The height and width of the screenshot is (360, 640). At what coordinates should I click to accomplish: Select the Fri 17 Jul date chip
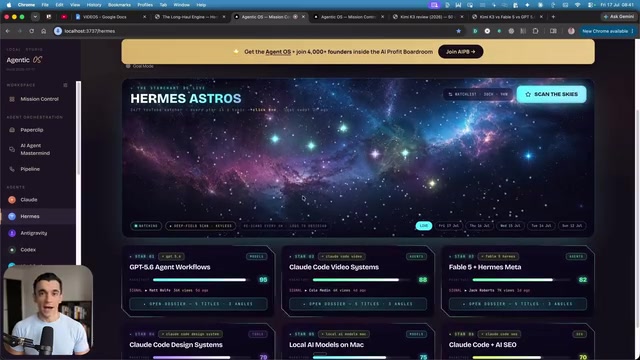(449, 226)
